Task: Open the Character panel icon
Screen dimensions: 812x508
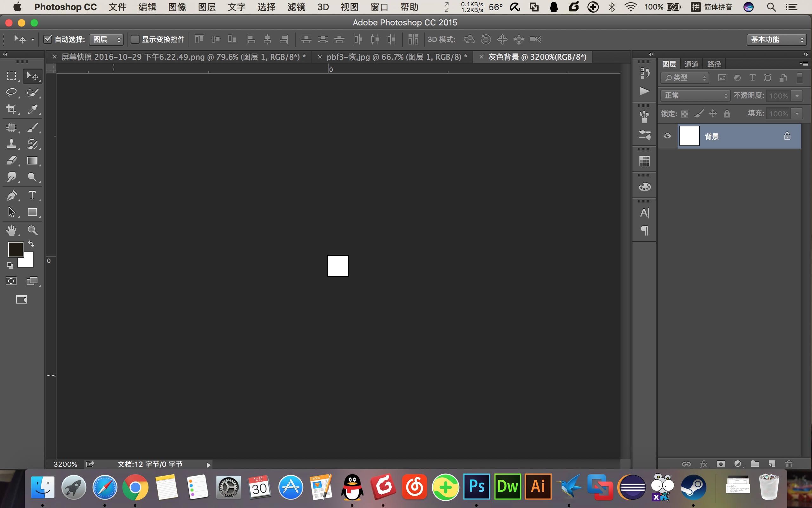Action: [x=644, y=213]
